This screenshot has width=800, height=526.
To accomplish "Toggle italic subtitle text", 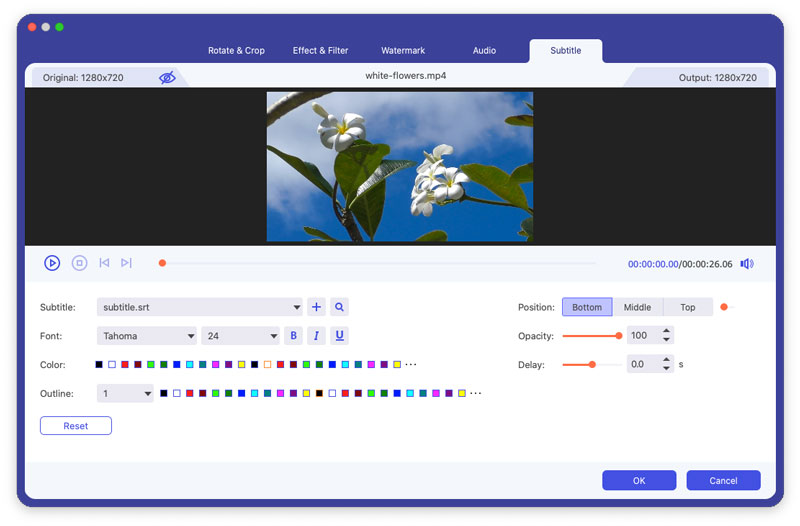I will pos(317,336).
